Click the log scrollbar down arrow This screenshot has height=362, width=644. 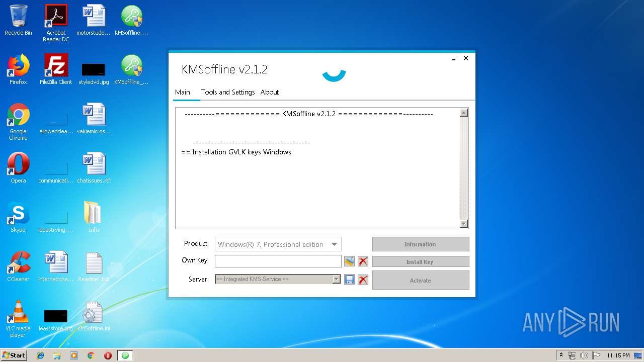464,224
